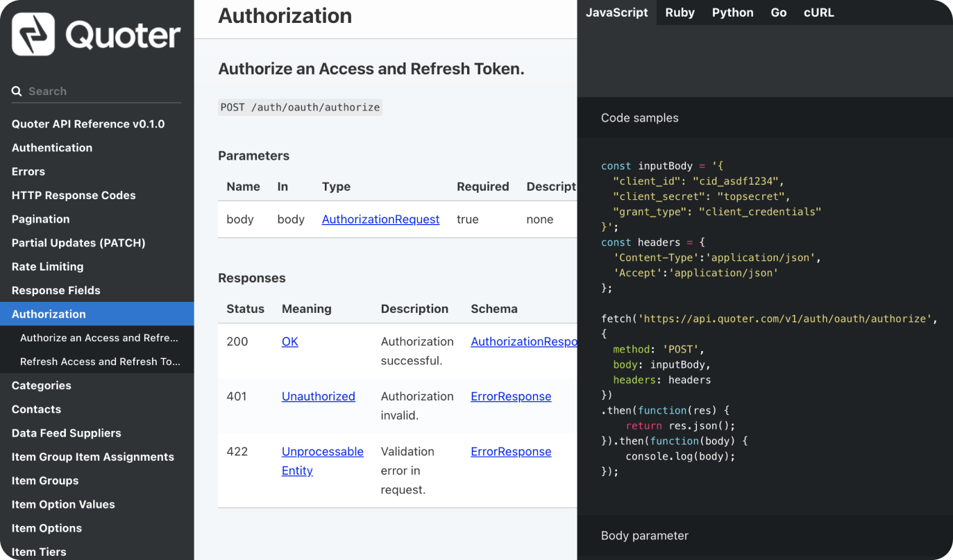Screen dimensions: 953x560
Task: Click the Unprocessable Entity link
Action: [322, 452]
